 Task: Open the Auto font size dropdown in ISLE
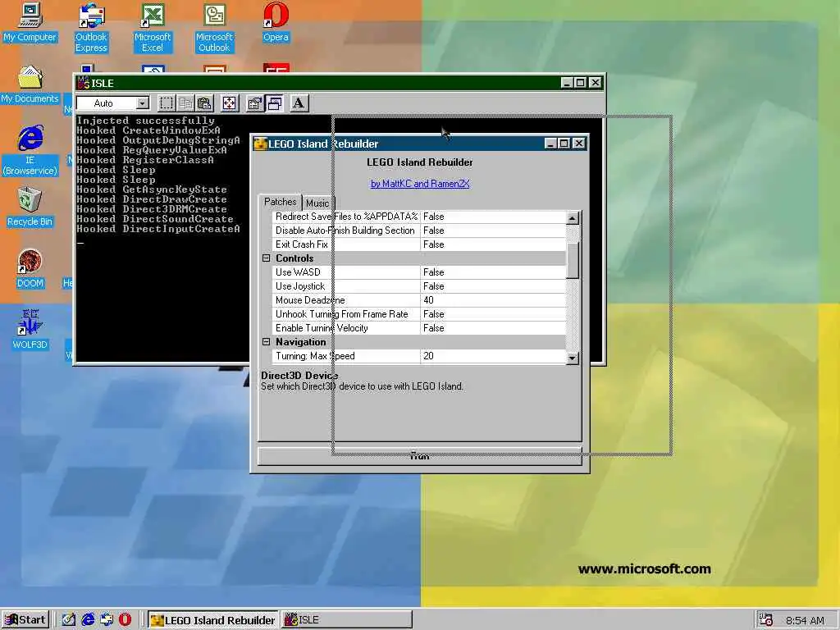[x=142, y=103]
